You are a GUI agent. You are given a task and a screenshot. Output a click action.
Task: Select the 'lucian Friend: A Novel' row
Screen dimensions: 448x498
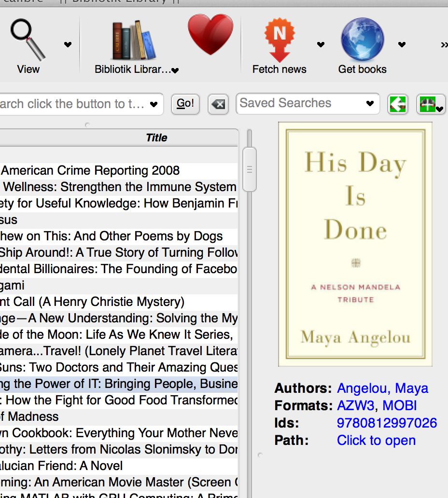119,466
